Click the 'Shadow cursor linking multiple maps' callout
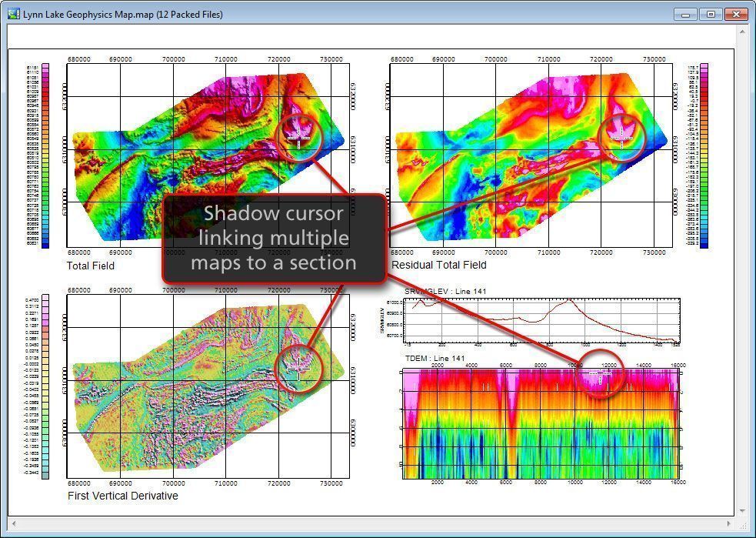This screenshot has width=756, height=538. 274,239
